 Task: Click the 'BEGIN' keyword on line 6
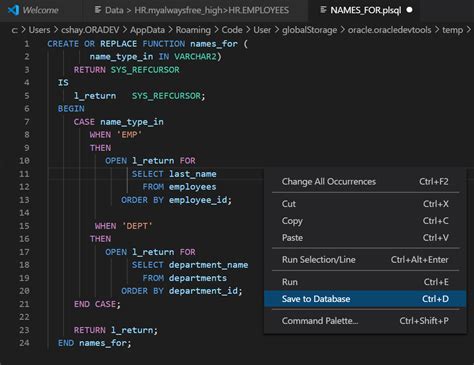click(71, 109)
